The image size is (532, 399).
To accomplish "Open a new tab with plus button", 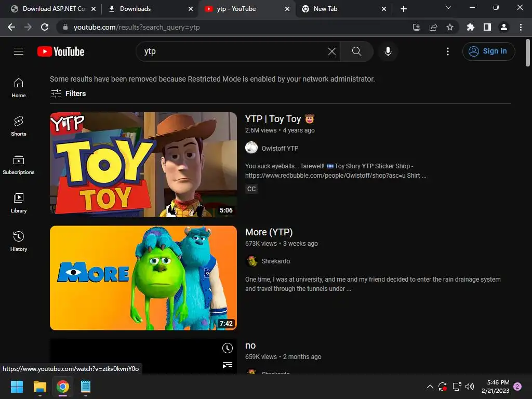I will point(403,9).
